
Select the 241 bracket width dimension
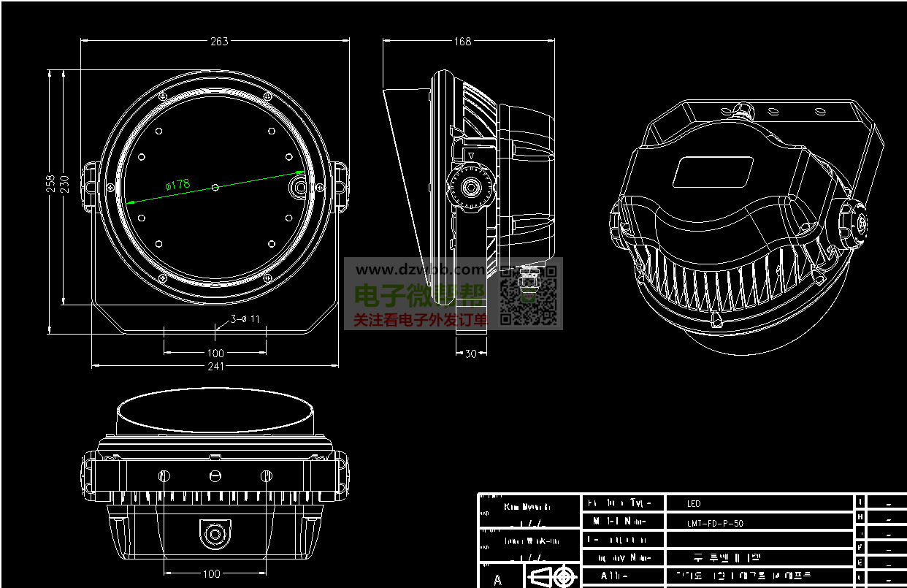pyautogui.click(x=215, y=366)
